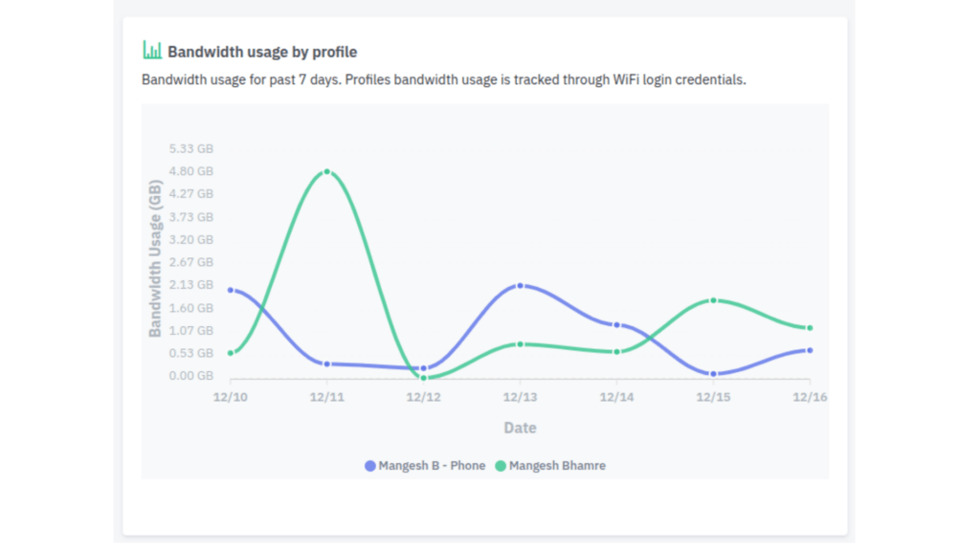980x551 pixels.
Task: Click the blue data point on 12/15
Action: (x=713, y=373)
